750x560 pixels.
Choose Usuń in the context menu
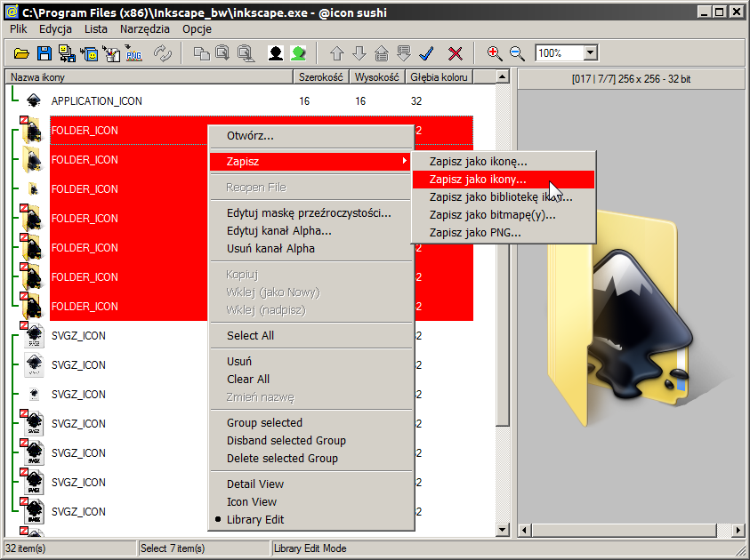coord(311,361)
